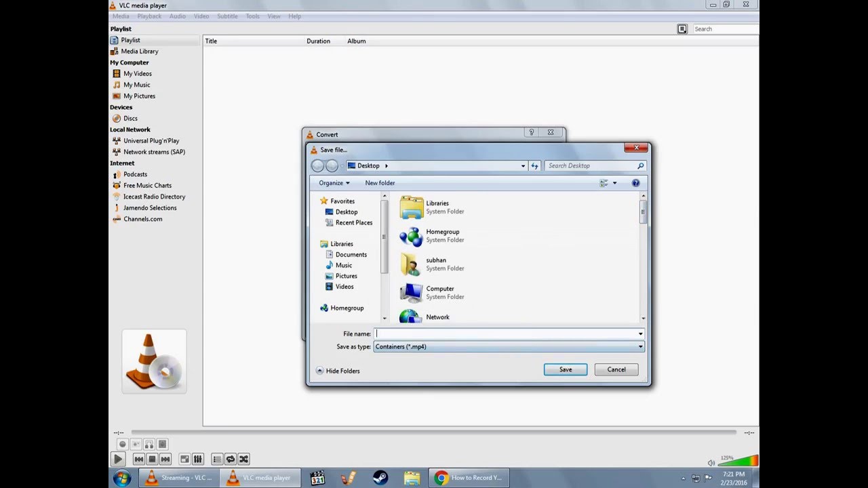
Task: Click the Next media button
Action: 165,459
